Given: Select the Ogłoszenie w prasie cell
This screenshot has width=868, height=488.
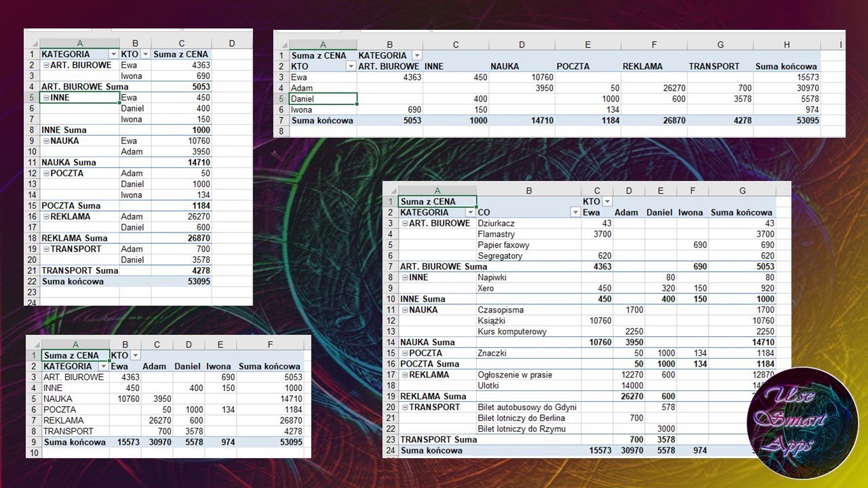Looking at the screenshot, I should click(529, 375).
